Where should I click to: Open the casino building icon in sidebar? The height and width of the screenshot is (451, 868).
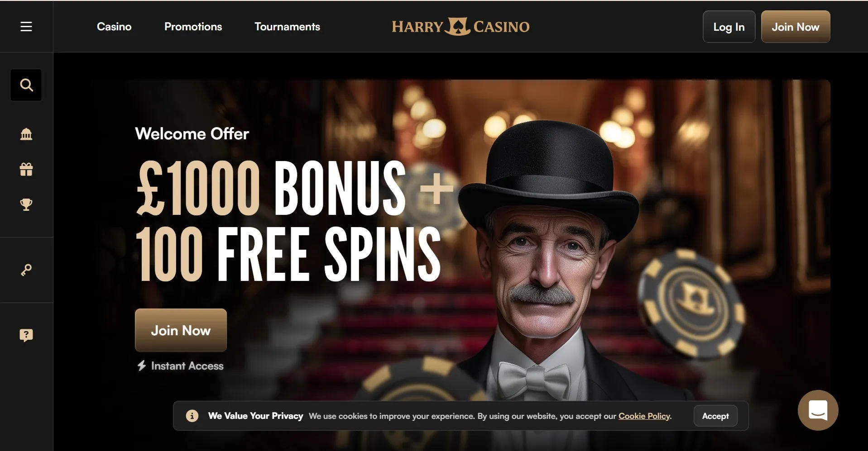tap(26, 134)
